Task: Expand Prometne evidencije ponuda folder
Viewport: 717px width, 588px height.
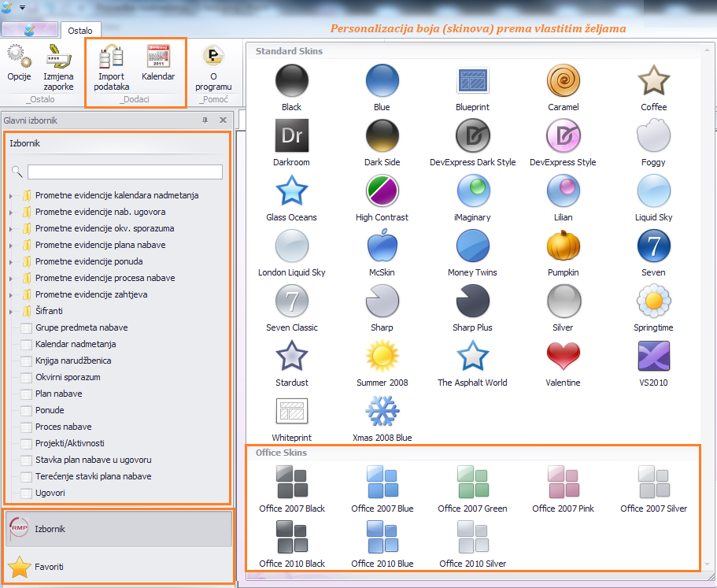Action: [x=11, y=262]
